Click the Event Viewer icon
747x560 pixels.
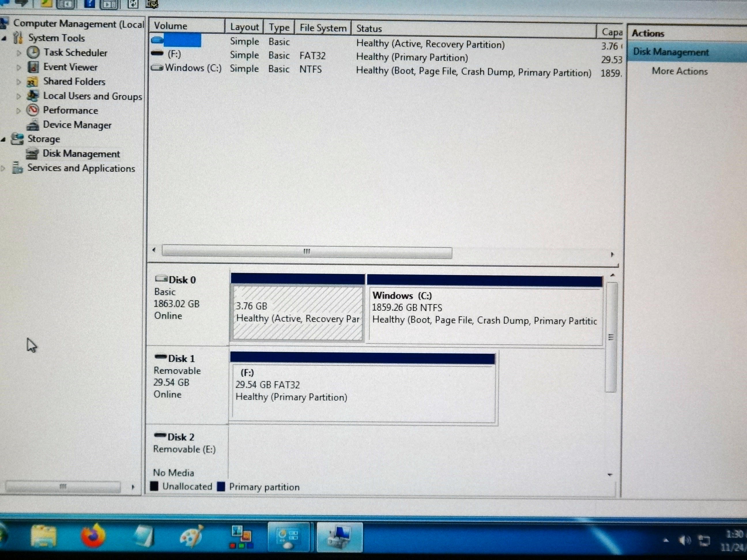(33, 67)
